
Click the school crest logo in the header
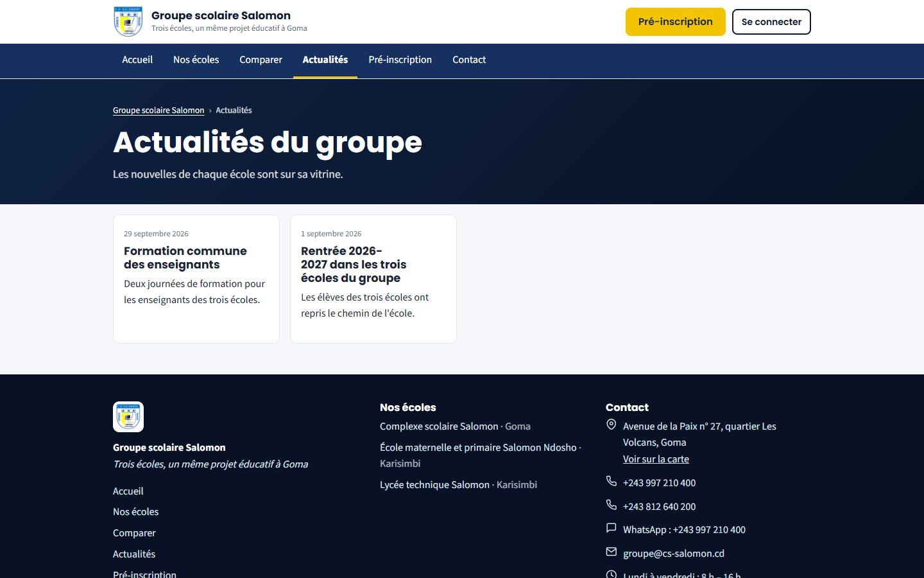click(x=128, y=22)
